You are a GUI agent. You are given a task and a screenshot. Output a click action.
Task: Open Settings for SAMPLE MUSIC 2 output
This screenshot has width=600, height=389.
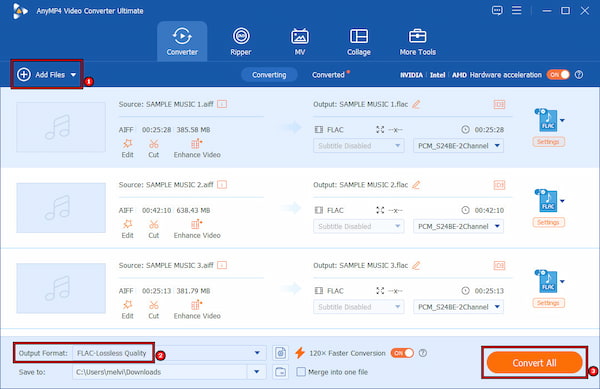click(x=548, y=222)
